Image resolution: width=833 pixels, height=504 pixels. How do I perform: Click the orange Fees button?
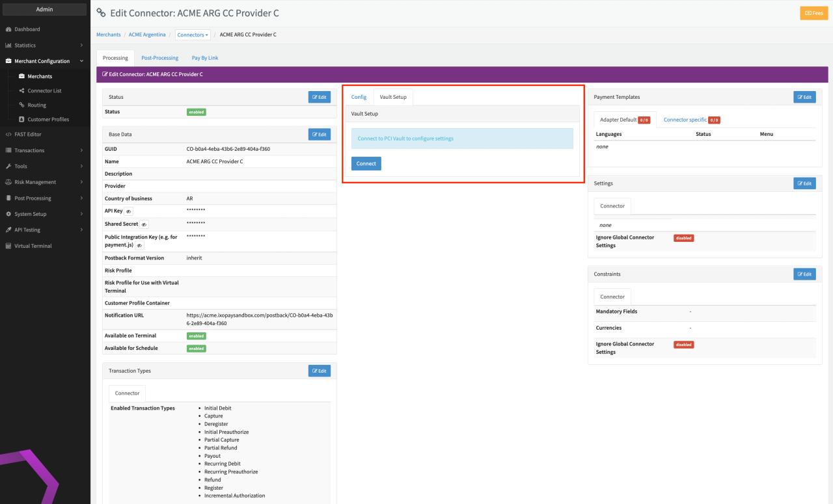(x=813, y=13)
